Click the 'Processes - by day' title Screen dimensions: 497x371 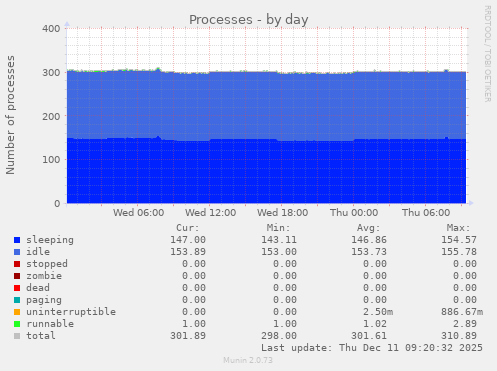[x=249, y=20]
